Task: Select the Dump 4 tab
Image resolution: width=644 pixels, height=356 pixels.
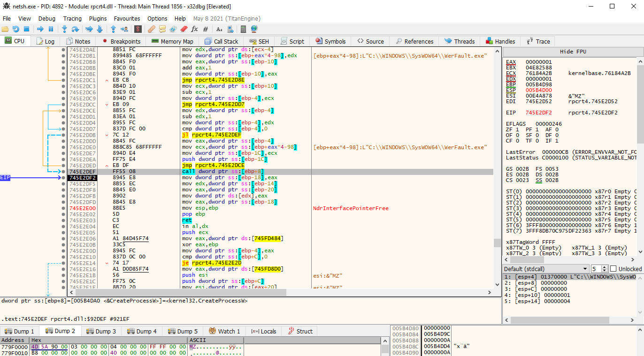Action: point(141,331)
